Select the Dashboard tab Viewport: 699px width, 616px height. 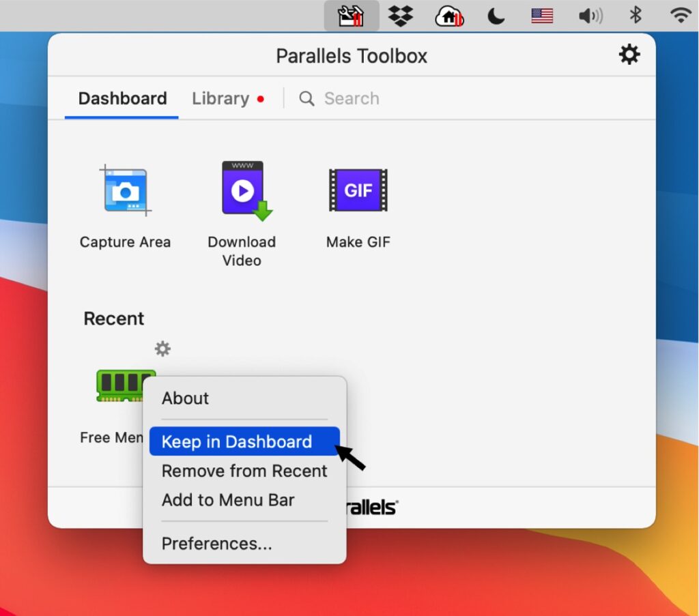click(x=122, y=98)
